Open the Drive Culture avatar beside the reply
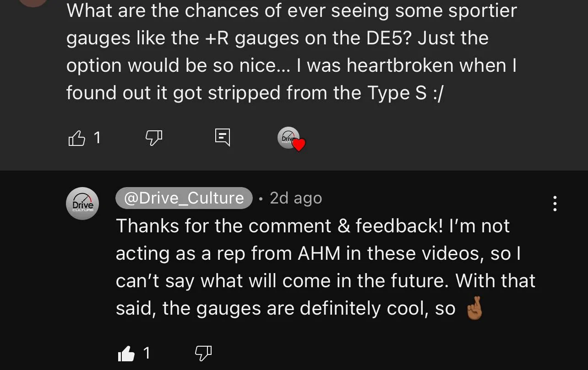588x370 pixels. point(83,204)
